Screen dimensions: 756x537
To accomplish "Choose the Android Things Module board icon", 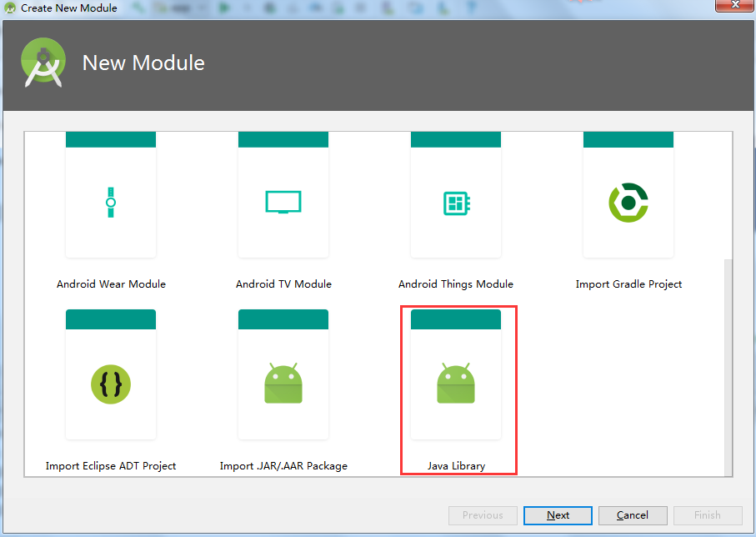I will click(457, 203).
